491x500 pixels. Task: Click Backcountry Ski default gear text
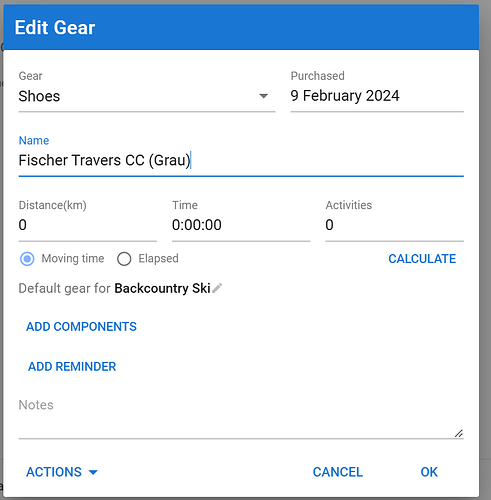(162, 288)
